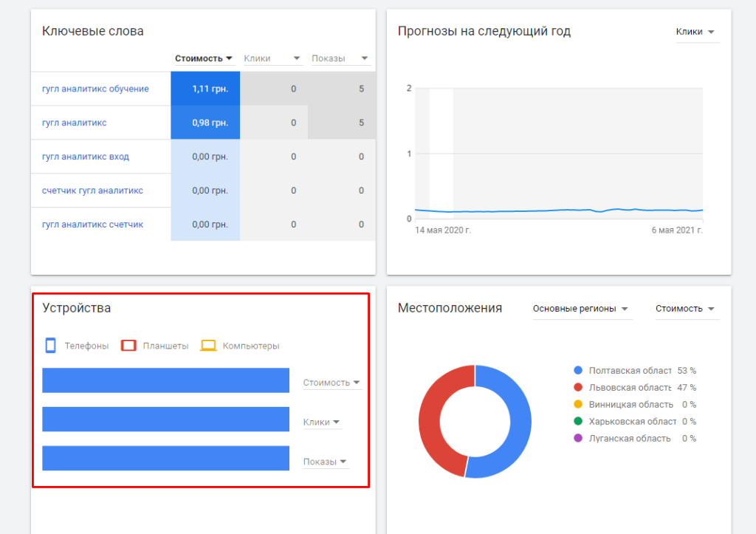Click the Компьютеры computer device icon

tap(209, 346)
